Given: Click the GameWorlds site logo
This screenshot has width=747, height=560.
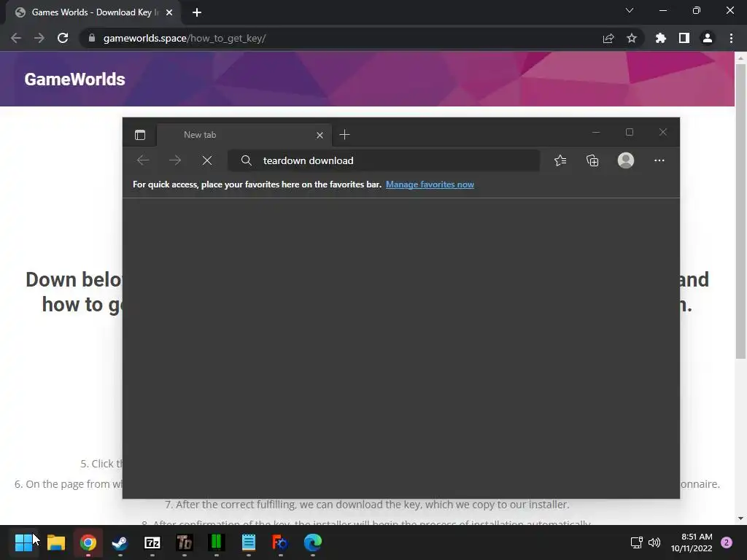Looking at the screenshot, I should point(75,79).
